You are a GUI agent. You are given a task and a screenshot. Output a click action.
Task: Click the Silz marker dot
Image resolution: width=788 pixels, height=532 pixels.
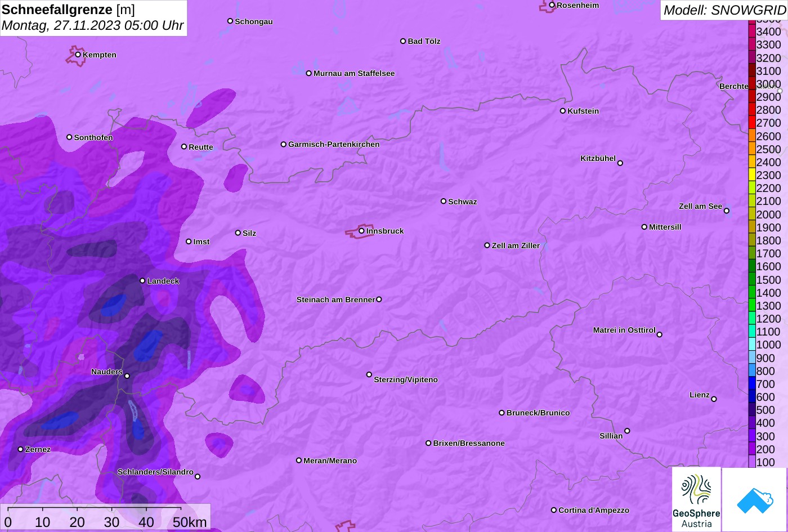[238, 233]
